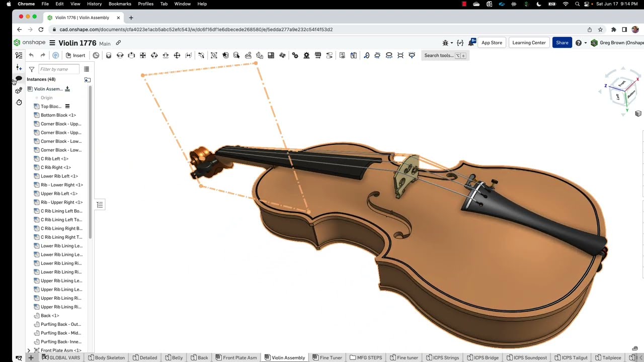Expand the Front Plate Asm tree node
Screen dimensions: 644x362
(x=29, y=350)
